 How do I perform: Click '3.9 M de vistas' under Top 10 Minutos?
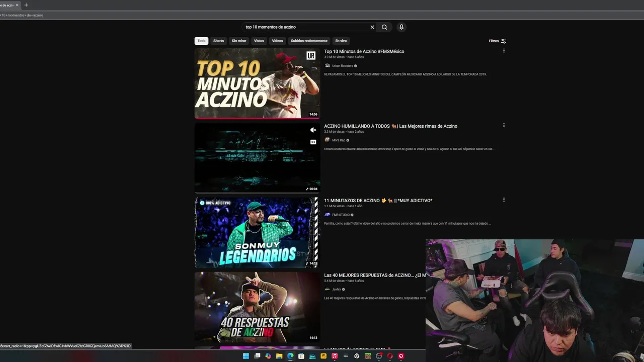334,57
